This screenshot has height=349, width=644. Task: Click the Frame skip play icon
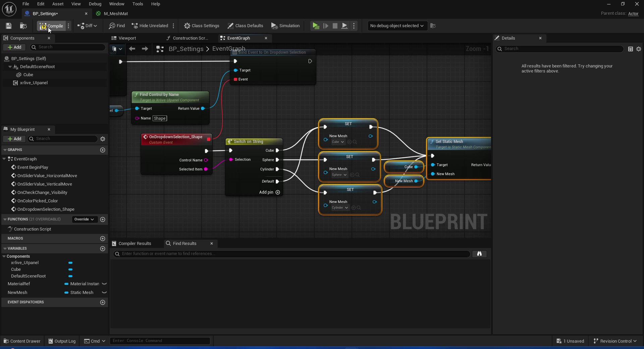click(325, 26)
